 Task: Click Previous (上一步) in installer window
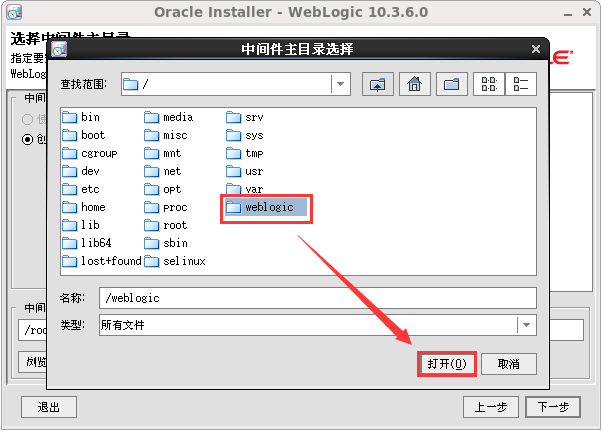(491, 407)
